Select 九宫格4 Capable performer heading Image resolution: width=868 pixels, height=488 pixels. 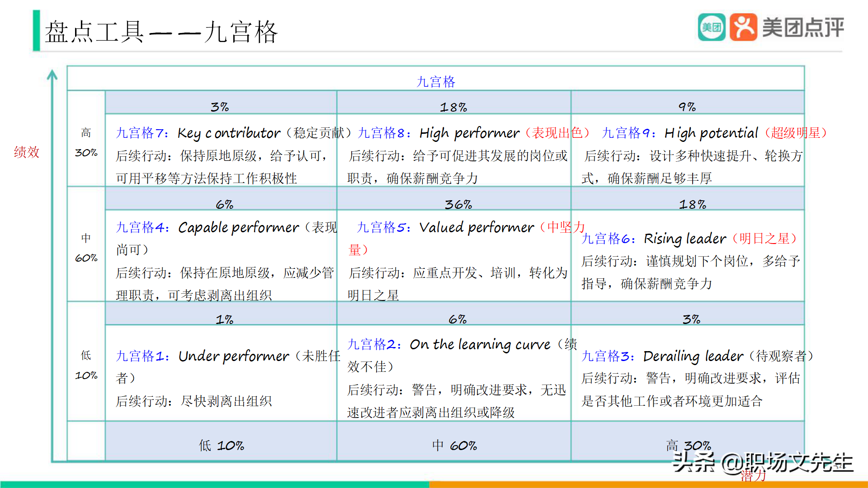(x=226, y=238)
